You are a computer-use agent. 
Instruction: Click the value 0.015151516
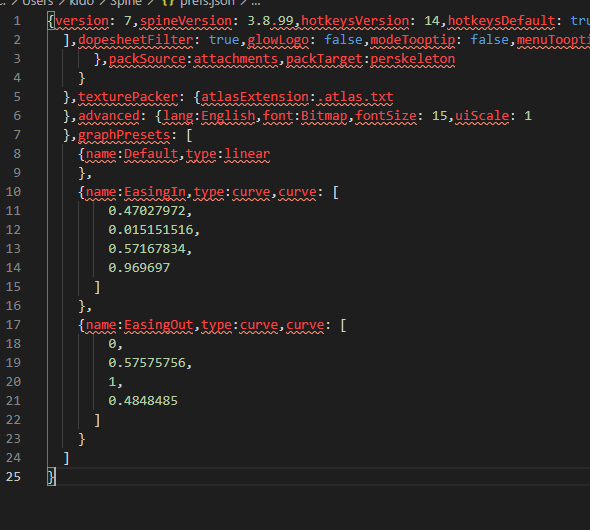coord(151,229)
